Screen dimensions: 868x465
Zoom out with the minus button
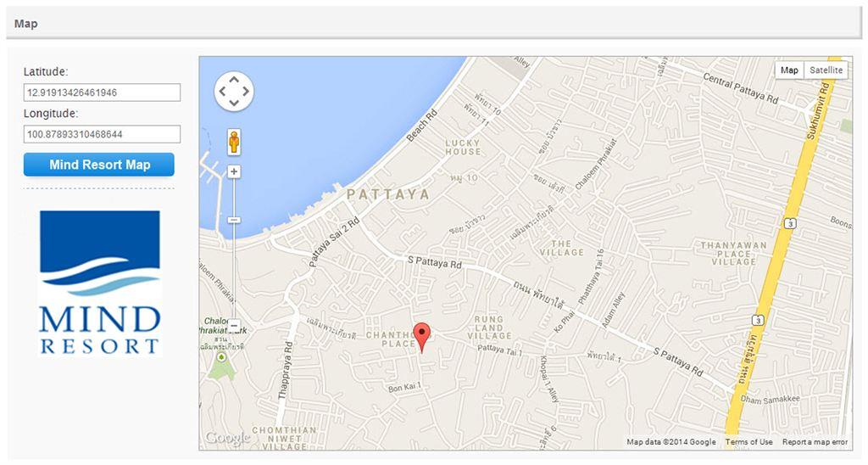pos(234,325)
